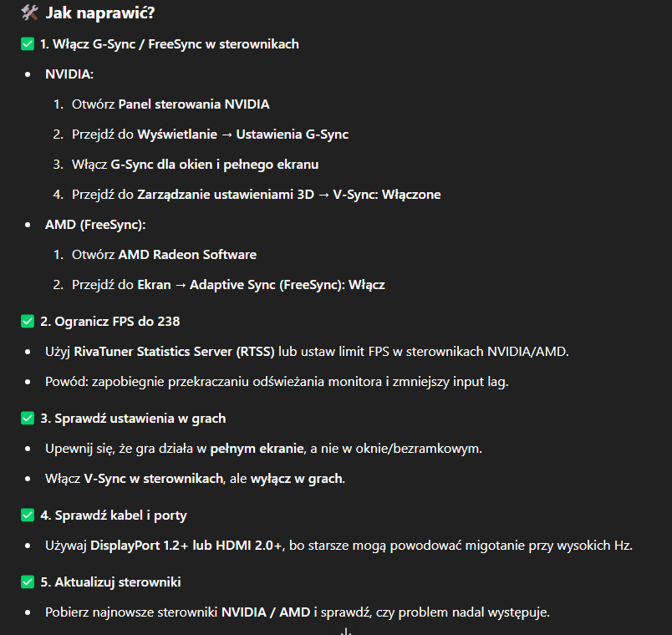Click the pełnym ekranie bold phrase

257,449
